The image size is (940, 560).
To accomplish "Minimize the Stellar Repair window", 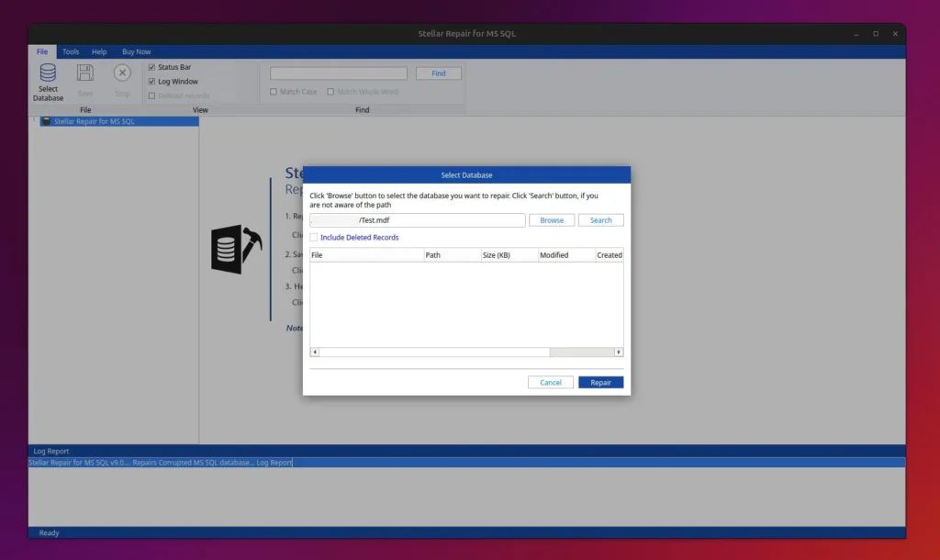I will [x=855, y=34].
